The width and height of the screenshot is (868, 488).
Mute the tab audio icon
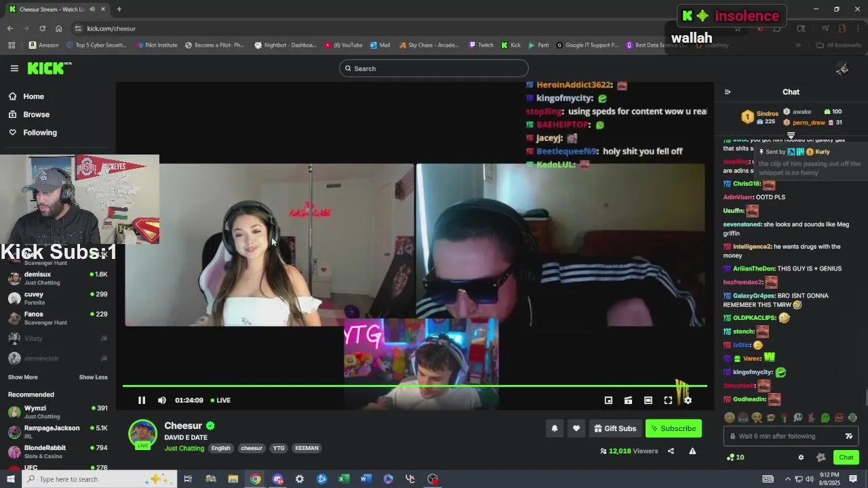pyautogui.click(x=92, y=9)
